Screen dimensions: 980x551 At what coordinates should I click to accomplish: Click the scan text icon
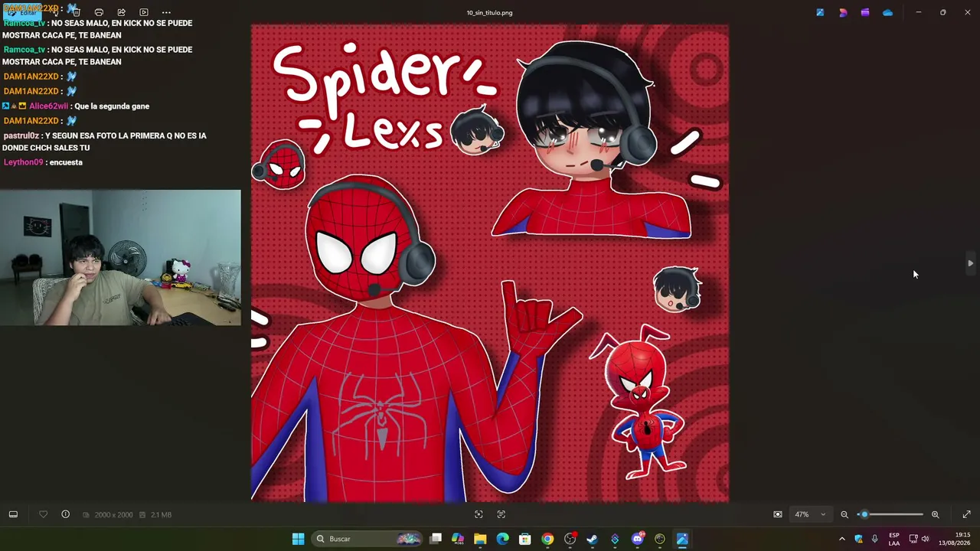[x=501, y=514]
